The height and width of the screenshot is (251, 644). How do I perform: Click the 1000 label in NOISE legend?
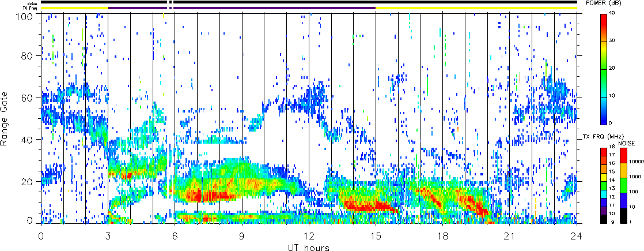(635, 177)
